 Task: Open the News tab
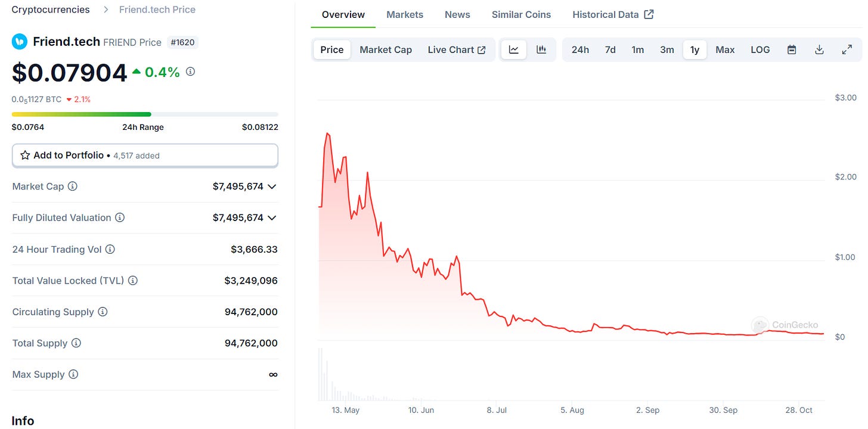(x=457, y=14)
